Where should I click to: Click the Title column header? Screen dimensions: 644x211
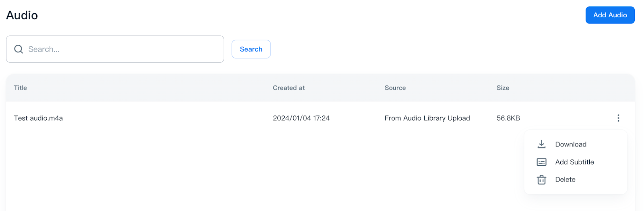point(21,88)
